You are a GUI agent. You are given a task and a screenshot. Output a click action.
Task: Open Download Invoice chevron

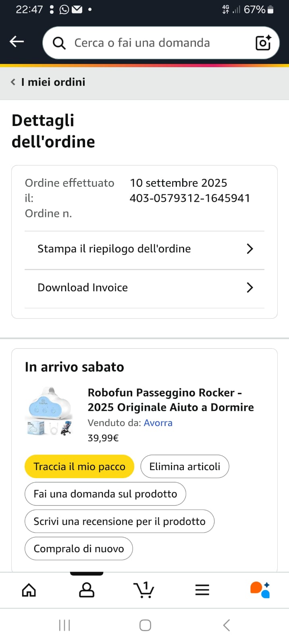coord(250,287)
